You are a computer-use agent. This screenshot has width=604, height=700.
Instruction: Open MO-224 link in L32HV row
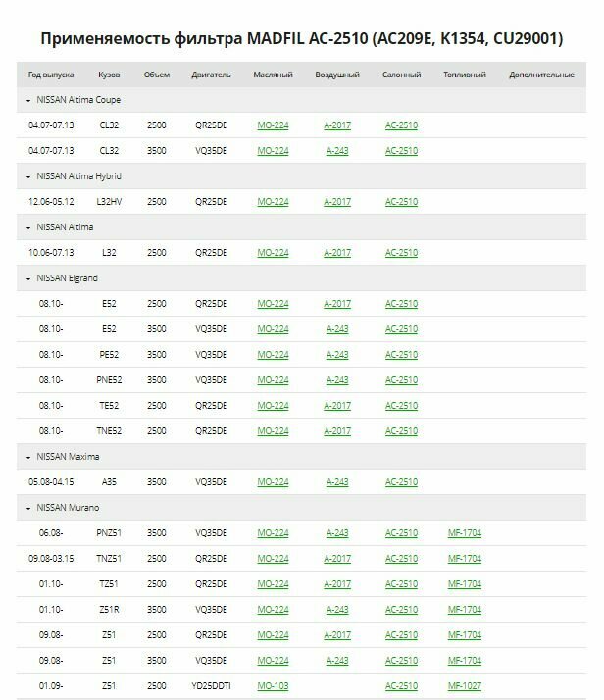pos(273,202)
